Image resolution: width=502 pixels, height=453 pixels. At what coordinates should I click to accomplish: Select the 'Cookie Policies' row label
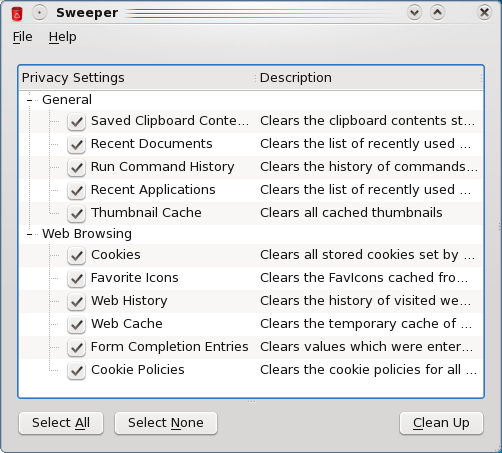(138, 370)
